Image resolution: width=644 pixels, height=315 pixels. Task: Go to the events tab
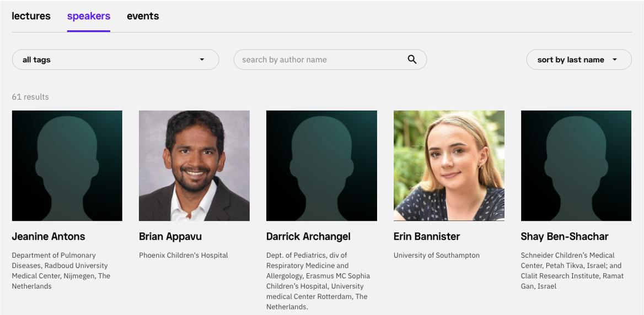tap(143, 16)
